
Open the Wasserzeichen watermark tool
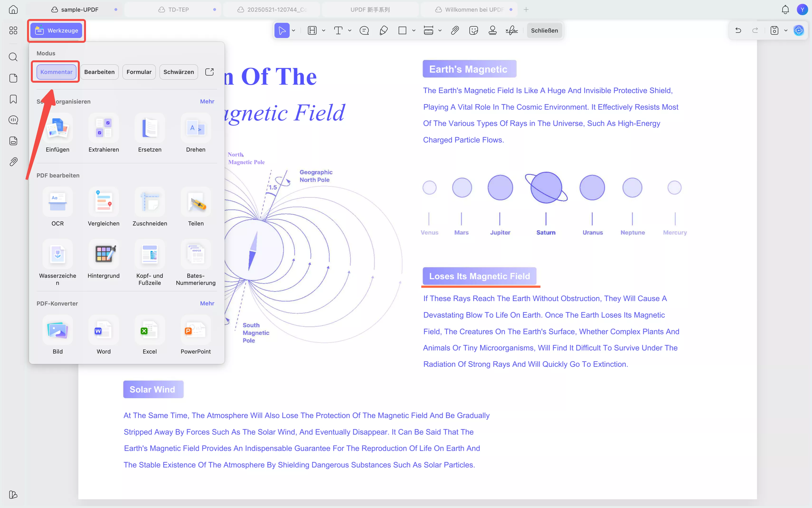pos(57,254)
